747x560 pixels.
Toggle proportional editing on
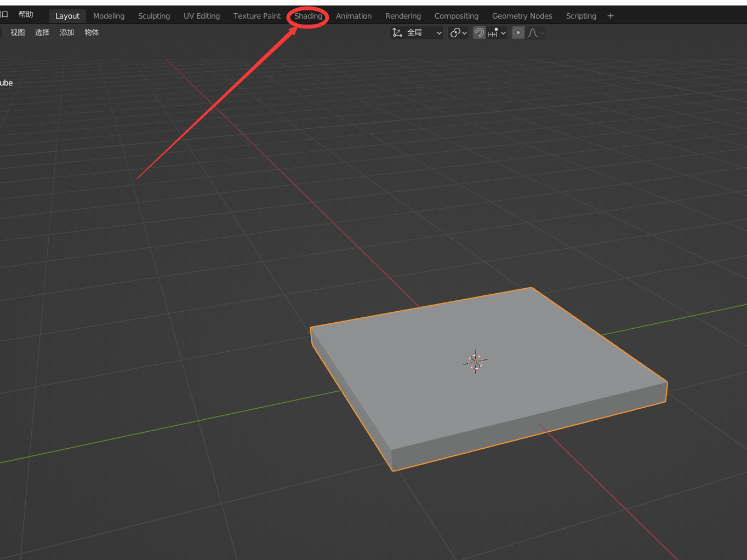[x=518, y=32]
